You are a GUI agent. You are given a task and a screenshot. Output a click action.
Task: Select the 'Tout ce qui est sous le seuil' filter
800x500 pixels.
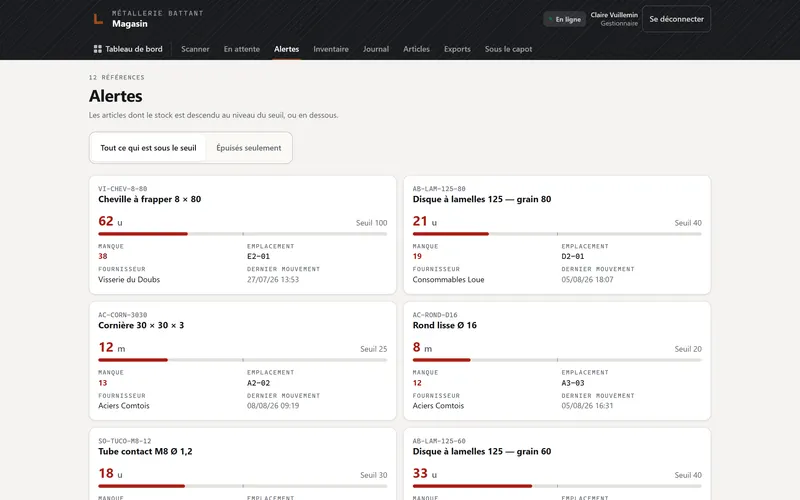(x=148, y=148)
